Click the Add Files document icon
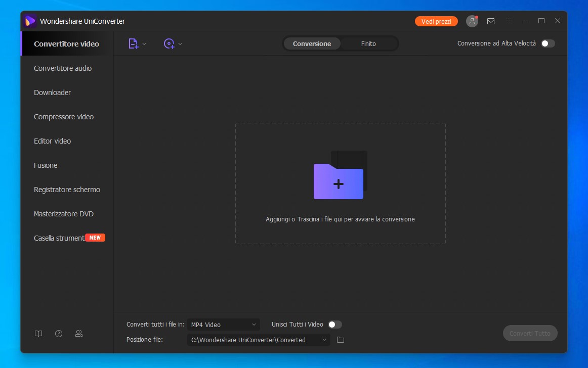 pos(134,44)
